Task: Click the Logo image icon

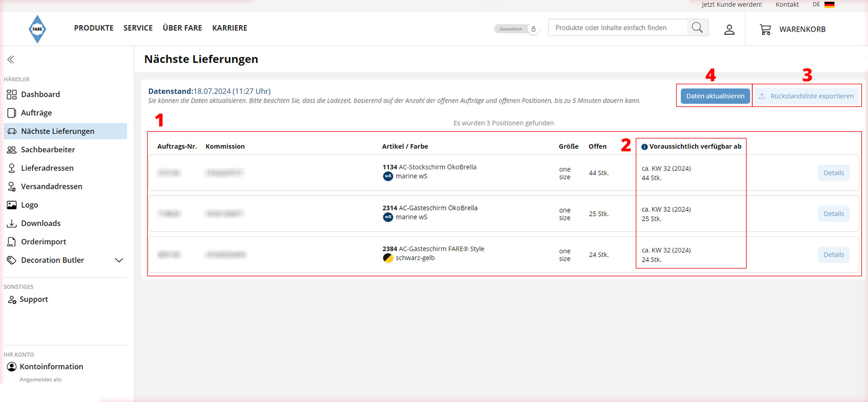Action: click(12, 205)
